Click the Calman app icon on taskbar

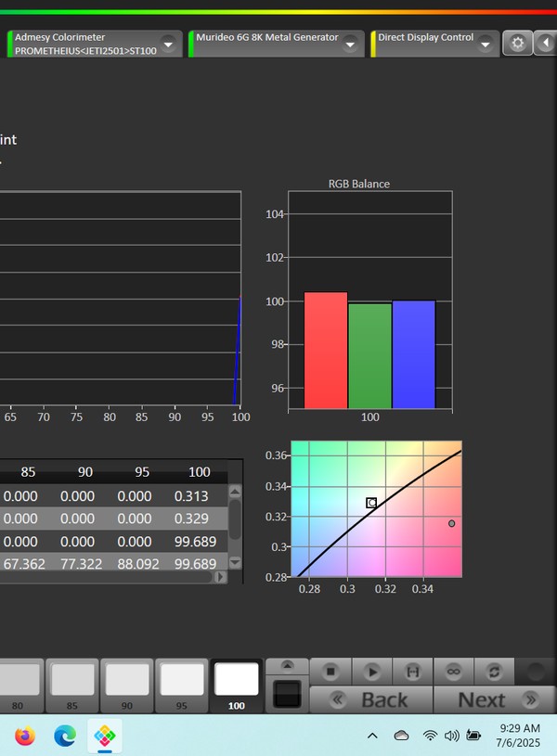pyautogui.click(x=105, y=736)
